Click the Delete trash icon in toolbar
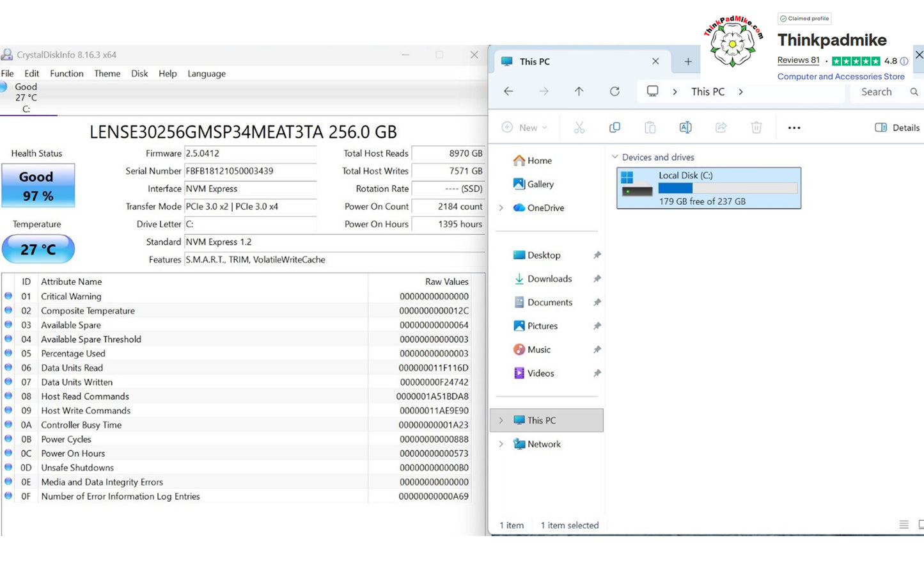924x581 pixels. [x=756, y=127]
